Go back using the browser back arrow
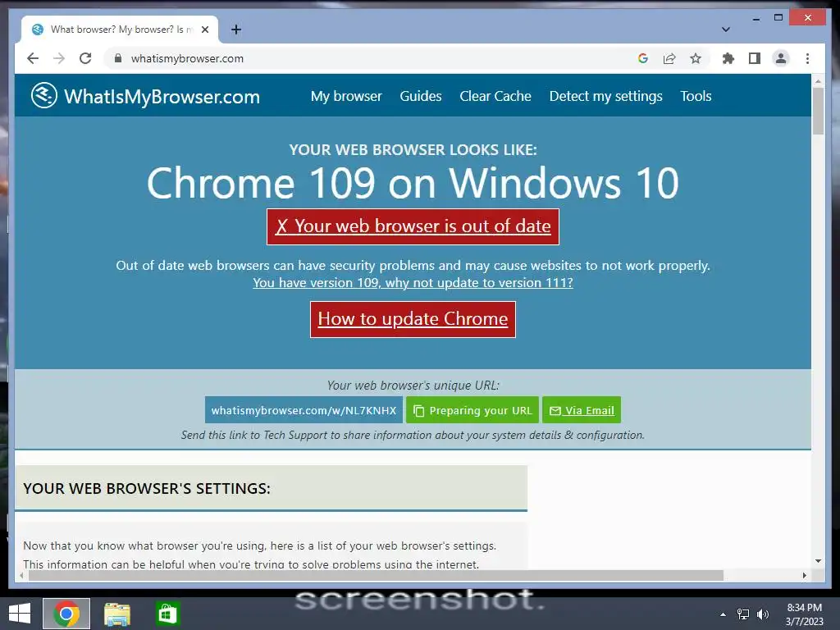This screenshot has height=630, width=840. point(33,58)
